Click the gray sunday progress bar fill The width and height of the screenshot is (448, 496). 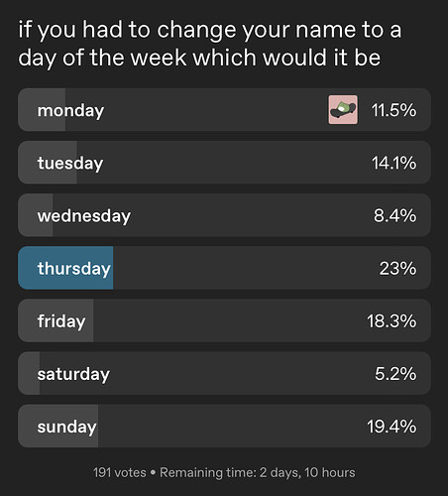58,427
